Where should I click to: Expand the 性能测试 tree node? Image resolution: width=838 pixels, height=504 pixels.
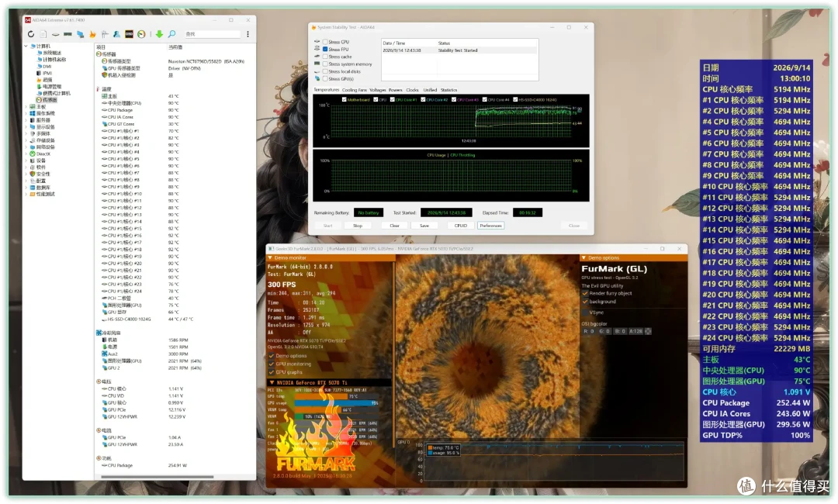point(26,195)
